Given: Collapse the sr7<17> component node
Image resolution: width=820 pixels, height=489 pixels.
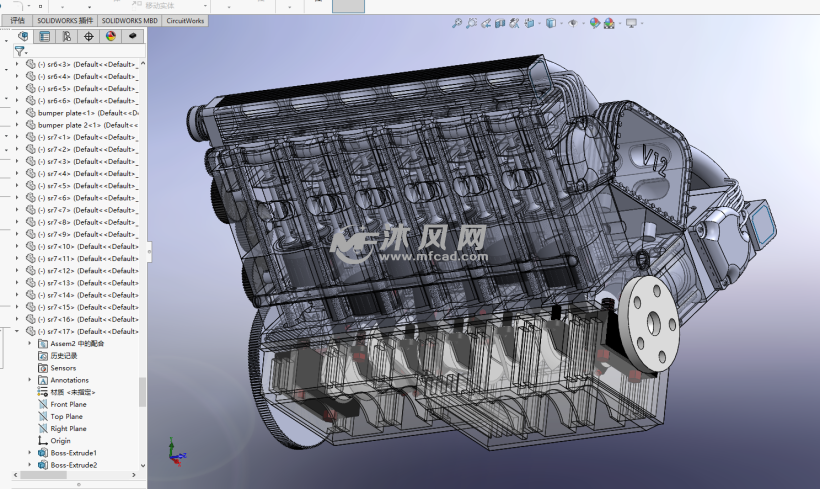Looking at the screenshot, I should pos(17,331).
